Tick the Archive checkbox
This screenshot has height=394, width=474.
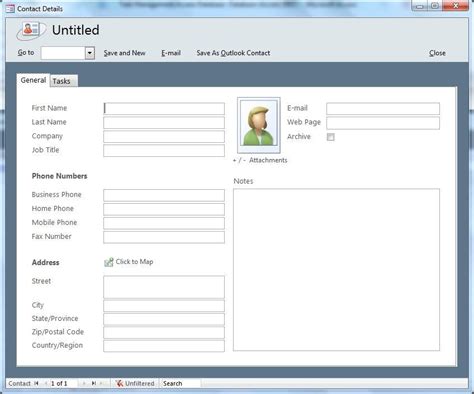330,137
